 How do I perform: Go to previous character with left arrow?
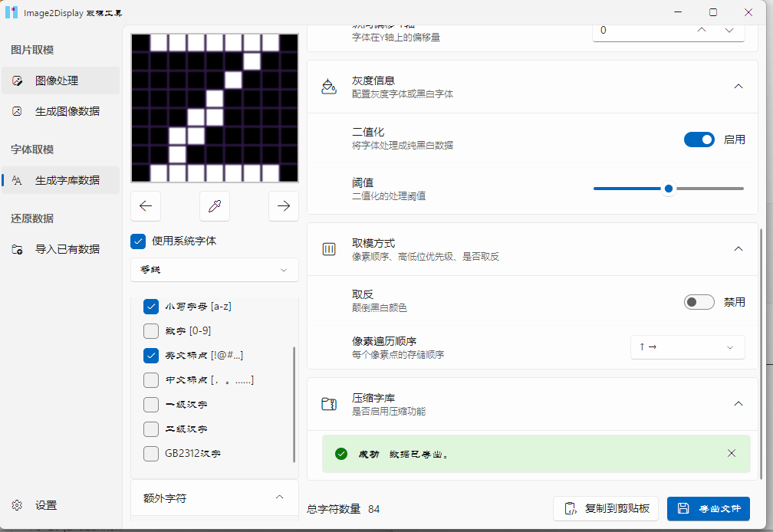(146, 205)
